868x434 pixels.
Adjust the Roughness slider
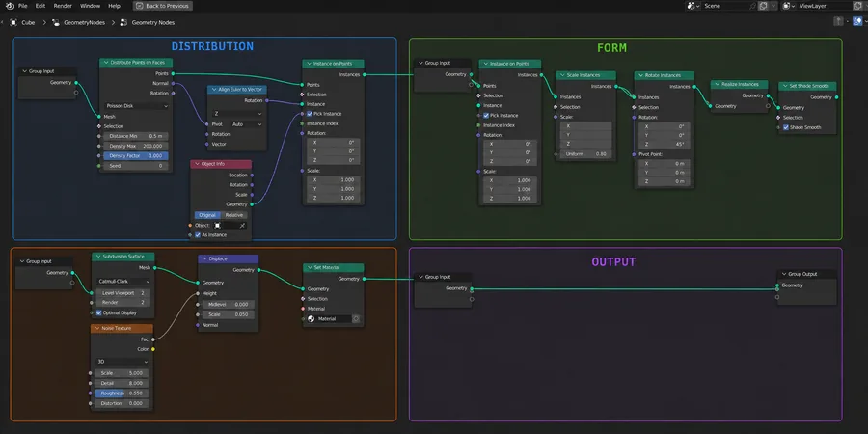coord(122,393)
